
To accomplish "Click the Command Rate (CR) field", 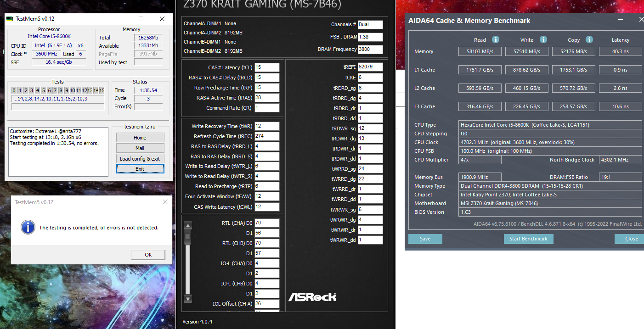I will click(267, 108).
